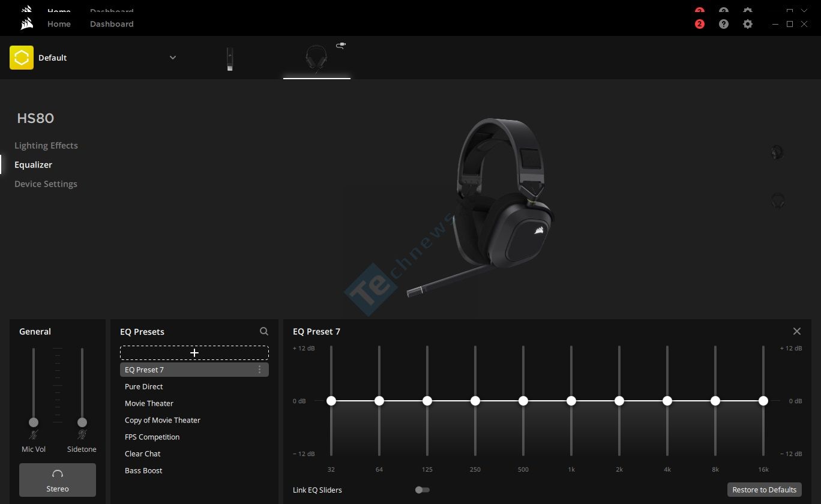Open Device Settings section
The height and width of the screenshot is (504, 821).
point(46,184)
